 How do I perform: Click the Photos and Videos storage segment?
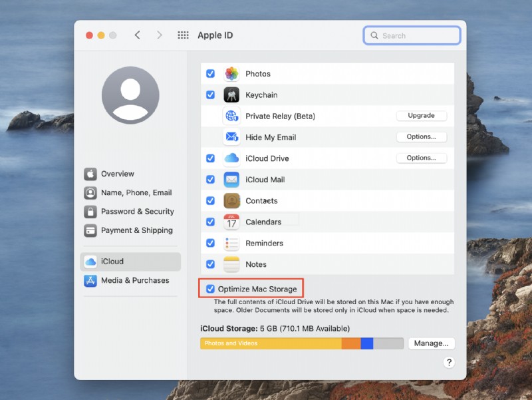click(266, 343)
